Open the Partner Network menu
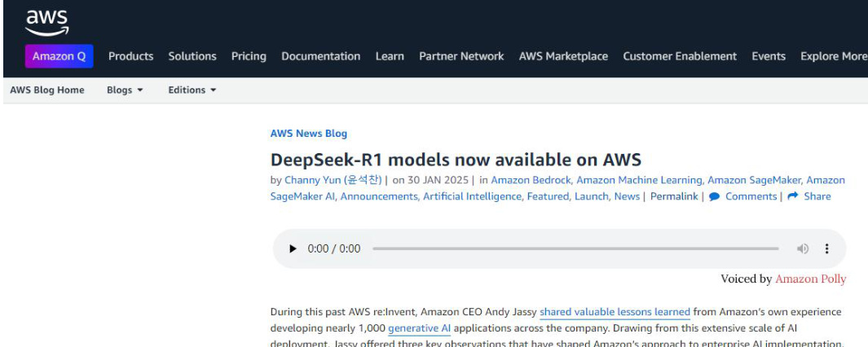Viewport: 868px width, 347px height. coord(461,56)
